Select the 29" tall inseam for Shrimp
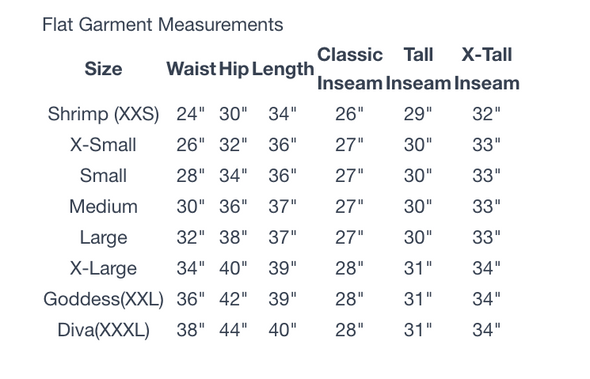Image resolution: width=590 pixels, height=379 pixels. 418,114
